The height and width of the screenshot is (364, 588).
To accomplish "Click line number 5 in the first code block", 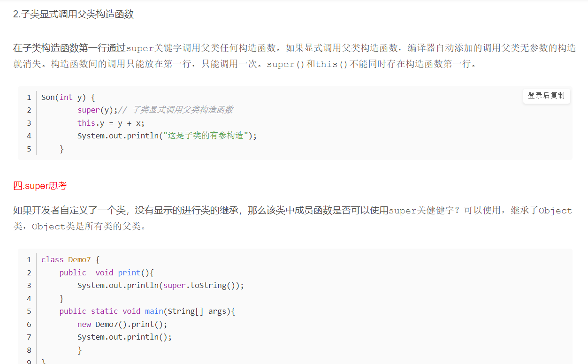I will pos(29,149).
